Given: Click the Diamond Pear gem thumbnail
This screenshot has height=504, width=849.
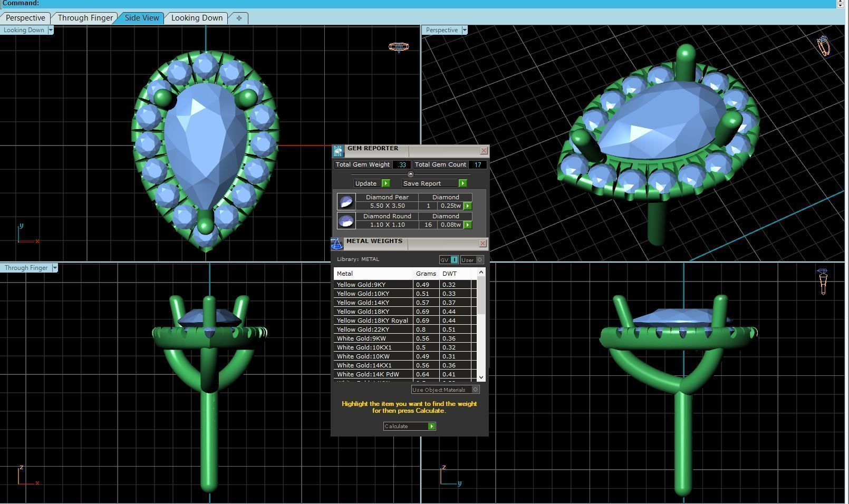Looking at the screenshot, I should coord(346,201).
